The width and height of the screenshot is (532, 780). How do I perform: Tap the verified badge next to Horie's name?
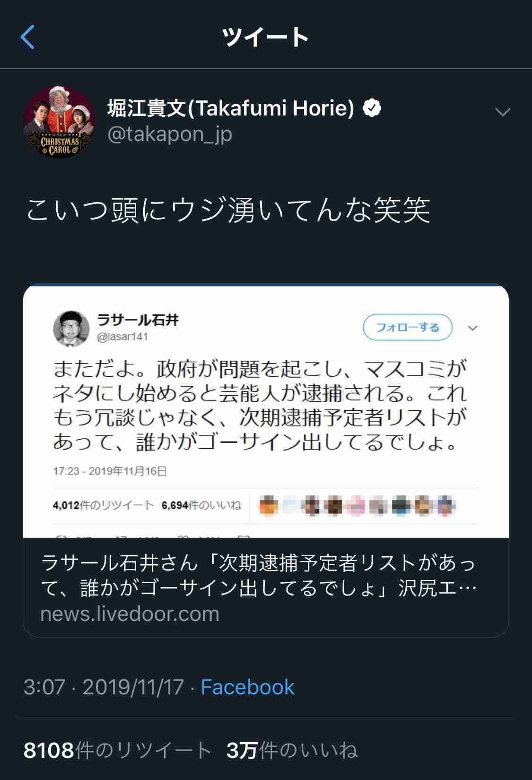tap(372, 108)
